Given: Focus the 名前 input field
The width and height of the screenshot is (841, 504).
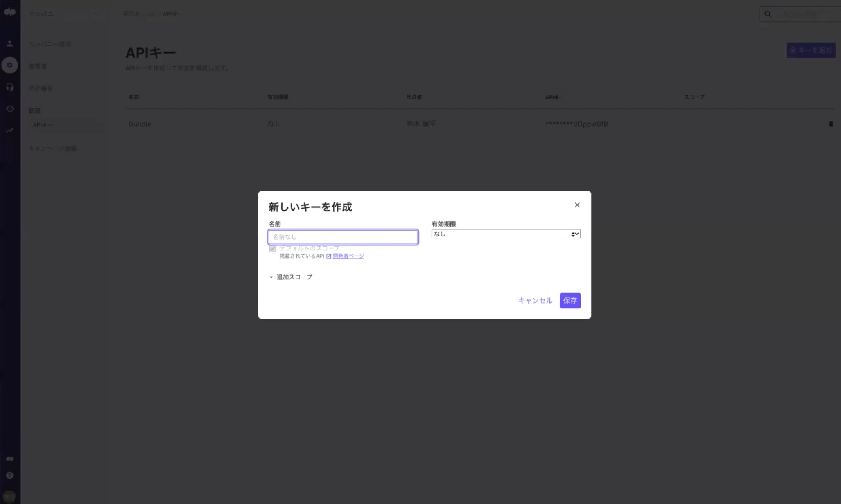Looking at the screenshot, I should coord(343,237).
